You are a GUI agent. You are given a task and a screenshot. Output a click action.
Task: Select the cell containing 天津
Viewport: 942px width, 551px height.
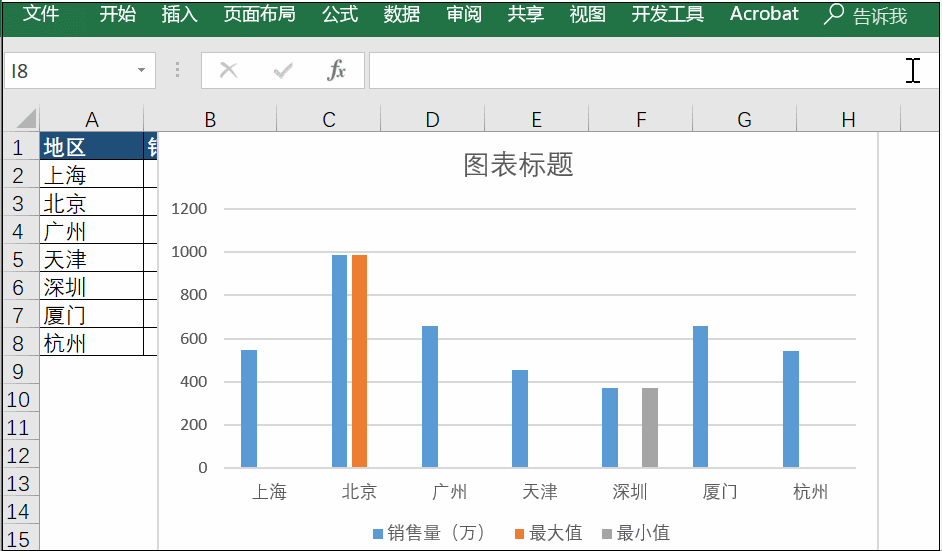(x=91, y=259)
